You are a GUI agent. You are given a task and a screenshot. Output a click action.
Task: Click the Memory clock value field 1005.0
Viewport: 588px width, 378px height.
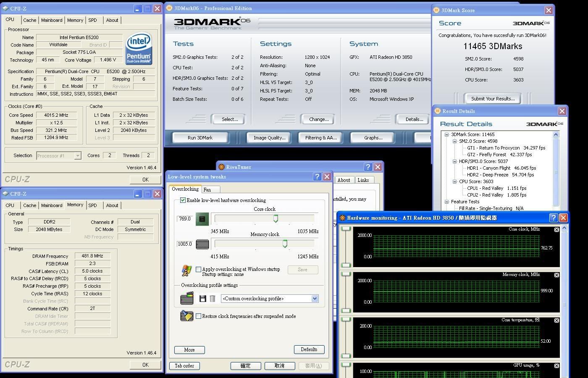185,244
